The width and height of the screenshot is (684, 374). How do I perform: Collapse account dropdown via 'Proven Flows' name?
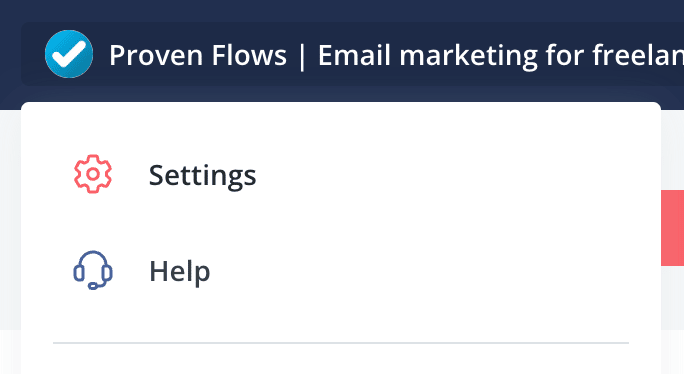point(198,55)
